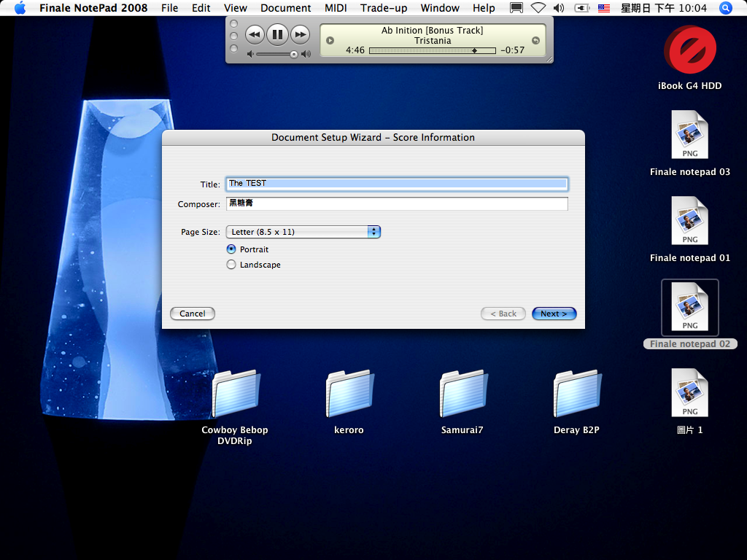Click the Next button in wizard
The image size is (747, 560).
[x=554, y=314]
